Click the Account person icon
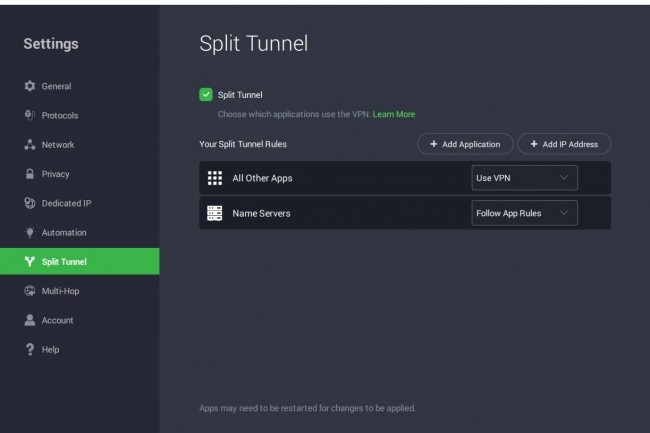650x433 pixels. point(30,320)
